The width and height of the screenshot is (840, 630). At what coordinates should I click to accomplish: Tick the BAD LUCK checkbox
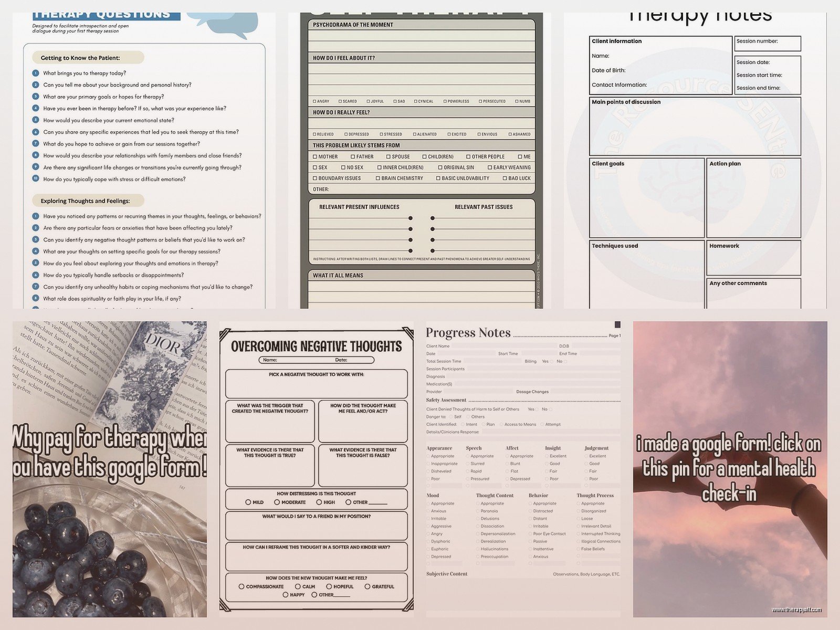(505, 178)
